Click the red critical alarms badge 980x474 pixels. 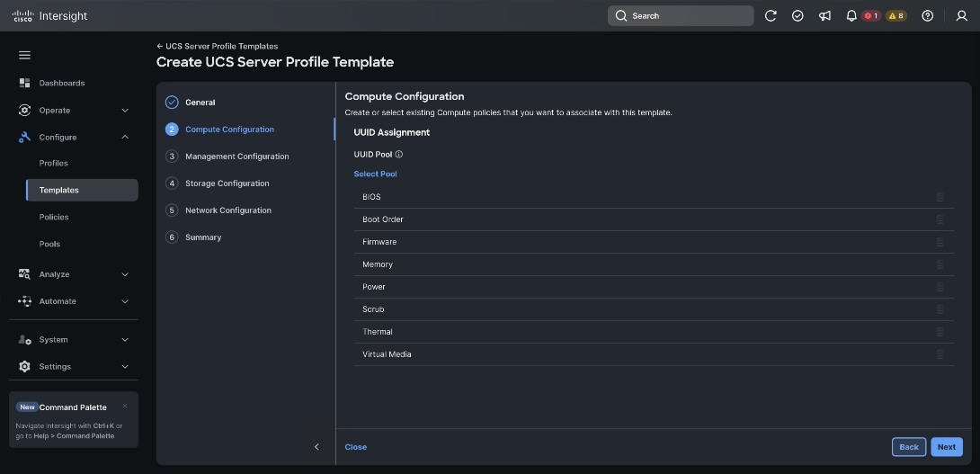click(x=871, y=15)
